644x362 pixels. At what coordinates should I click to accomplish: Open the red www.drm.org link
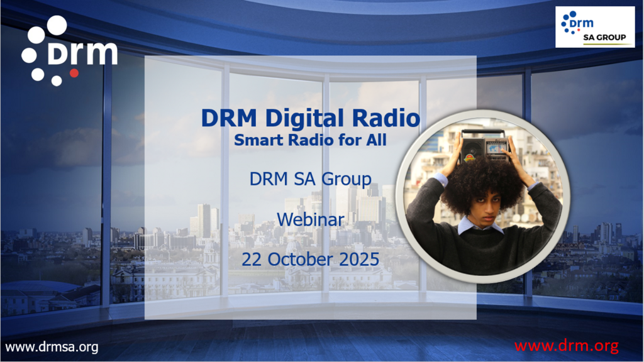(x=566, y=346)
